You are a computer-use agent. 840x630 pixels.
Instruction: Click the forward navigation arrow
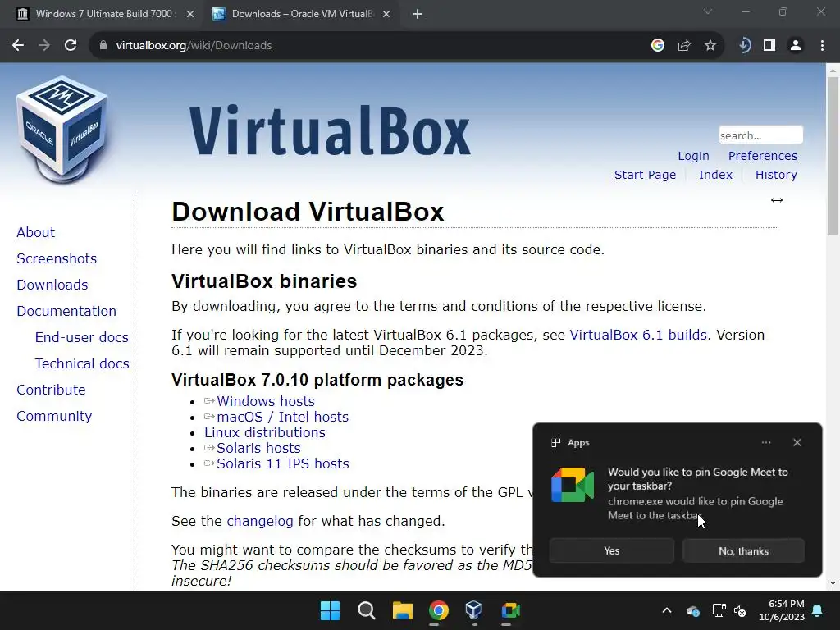(x=44, y=46)
